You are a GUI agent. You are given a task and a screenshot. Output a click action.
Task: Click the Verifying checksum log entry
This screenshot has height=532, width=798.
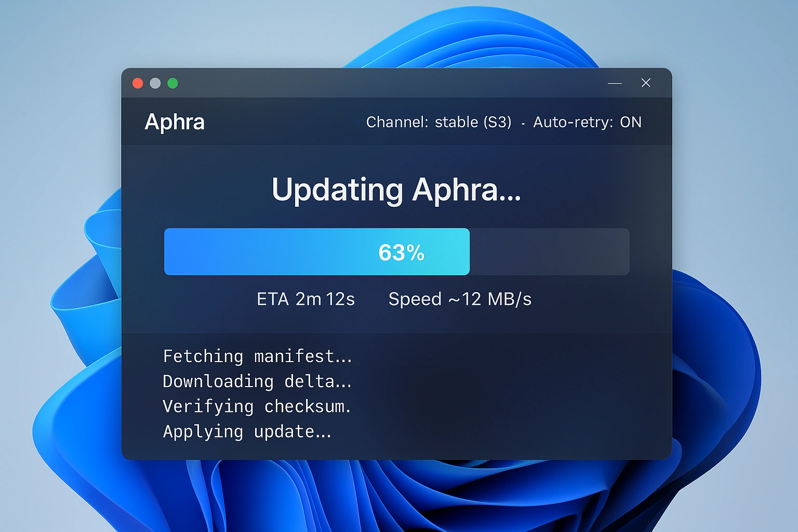pyautogui.click(x=257, y=407)
